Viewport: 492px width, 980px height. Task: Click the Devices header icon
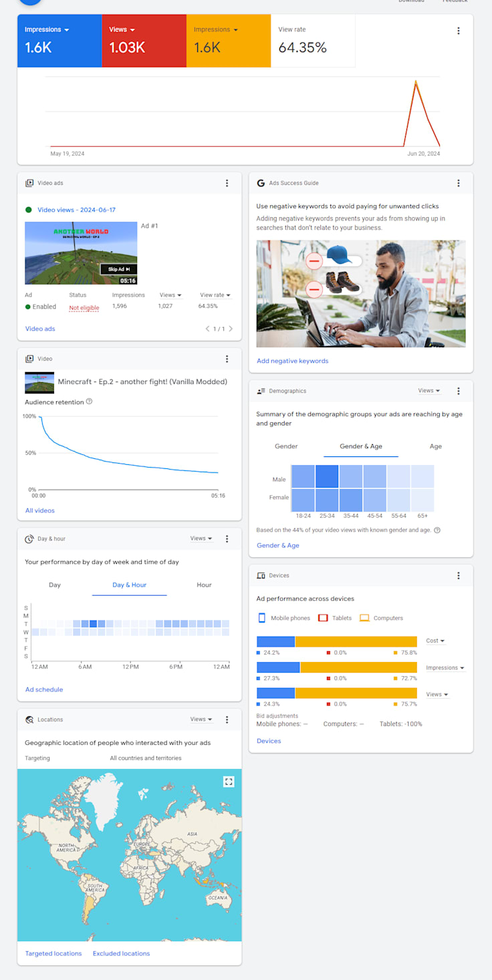(261, 575)
